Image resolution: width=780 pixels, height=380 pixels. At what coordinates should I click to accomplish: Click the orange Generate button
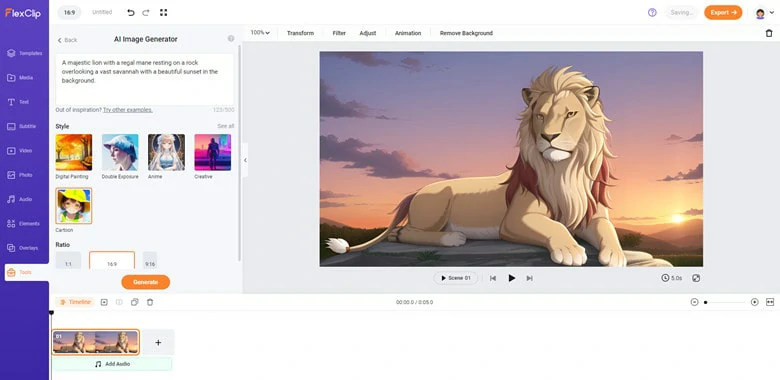(x=146, y=282)
